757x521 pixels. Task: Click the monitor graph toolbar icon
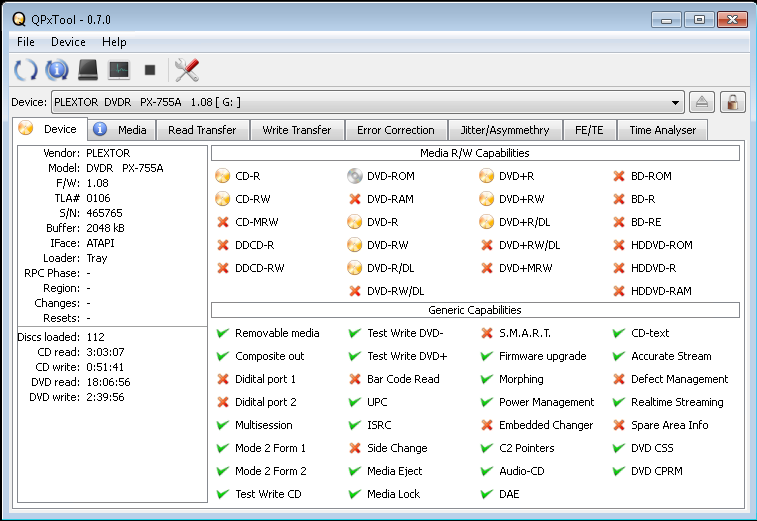pos(119,70)
